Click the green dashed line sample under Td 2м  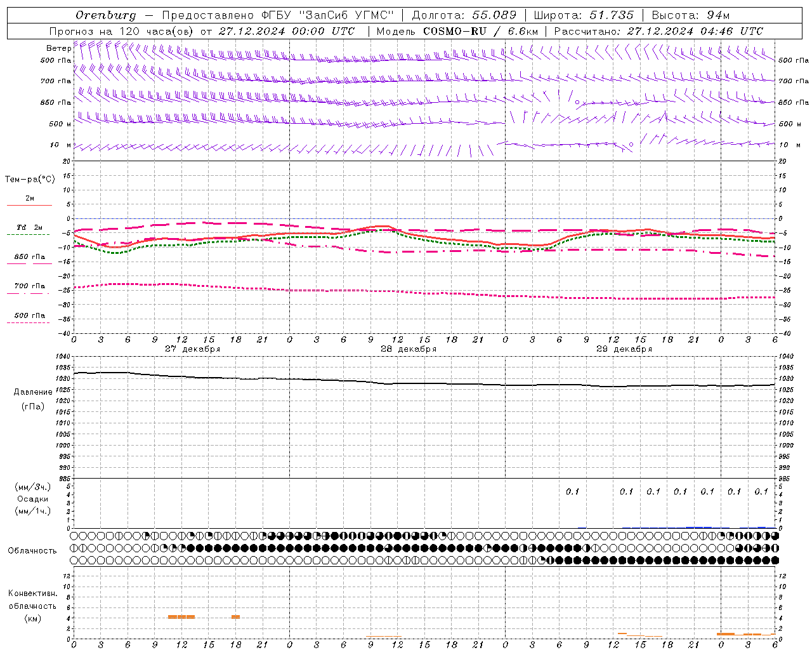[x=28, y=234]
